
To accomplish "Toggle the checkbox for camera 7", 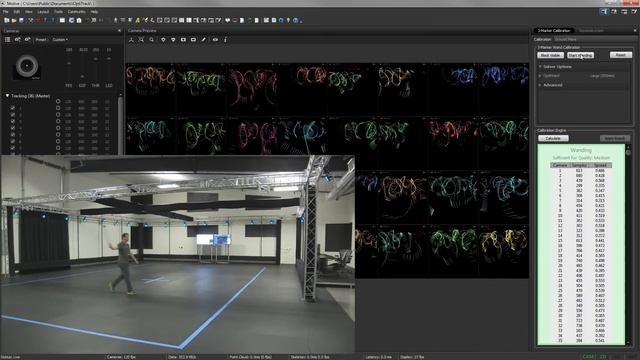I will click(x=13, y=148).
